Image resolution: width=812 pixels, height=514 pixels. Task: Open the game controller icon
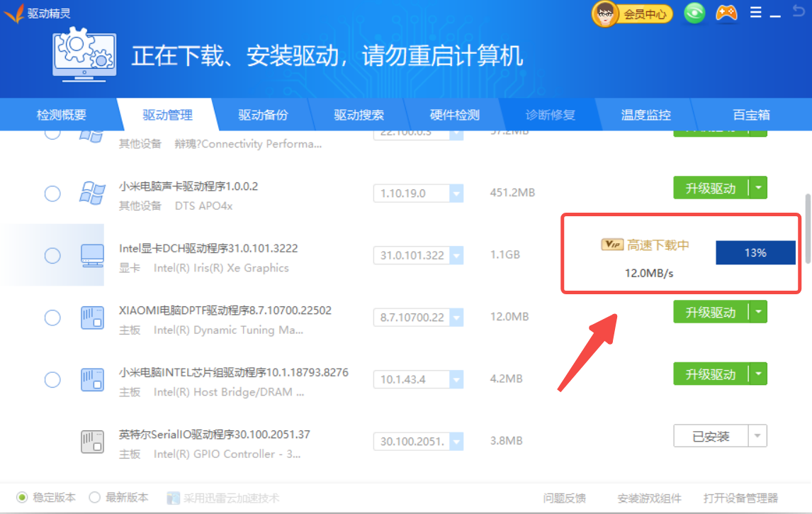coord(726,13)
